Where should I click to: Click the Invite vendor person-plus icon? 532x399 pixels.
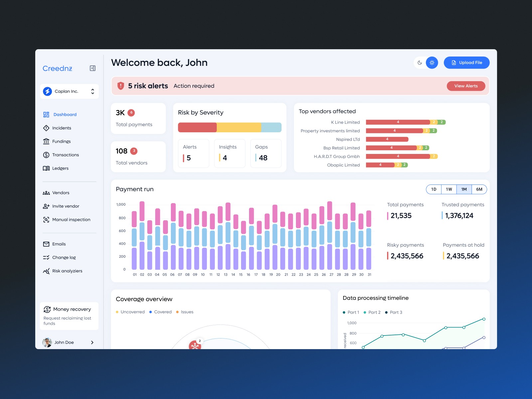coord(46,206)
